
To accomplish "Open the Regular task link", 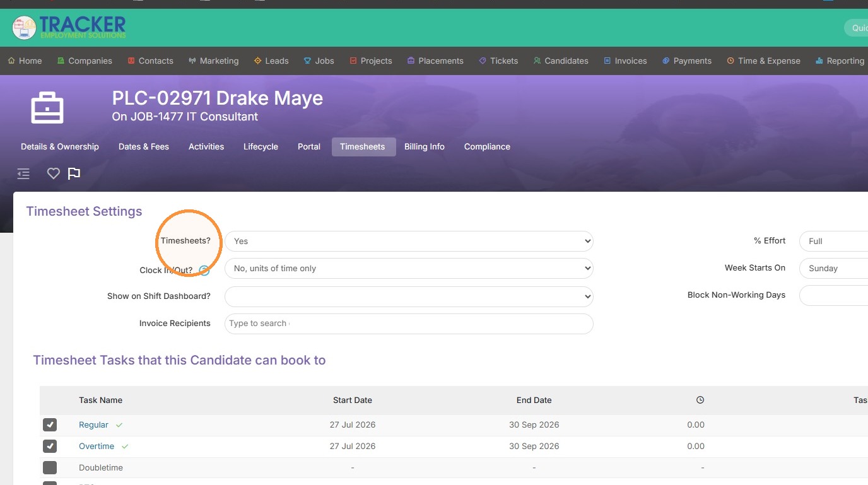I will [x=93, y=425].
